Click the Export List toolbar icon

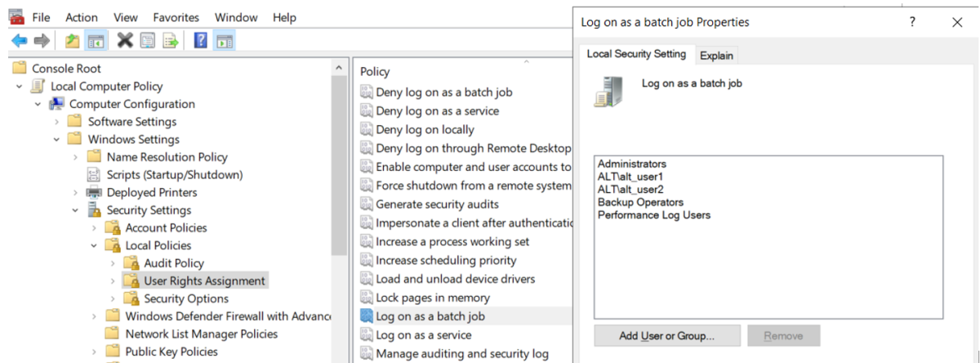click(x=170, y=40)
